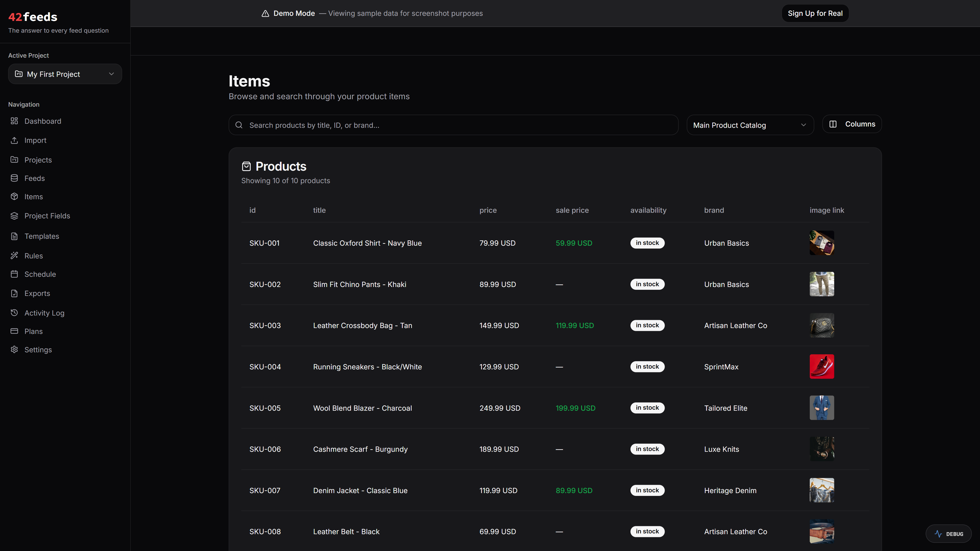
Task: Click the Rules wand icon
Action: (15, 256)
